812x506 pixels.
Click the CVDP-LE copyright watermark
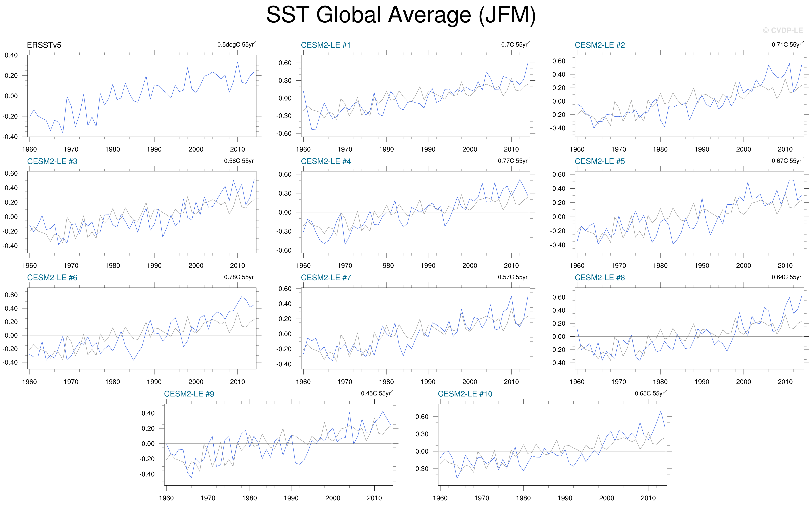coord(783,30)
